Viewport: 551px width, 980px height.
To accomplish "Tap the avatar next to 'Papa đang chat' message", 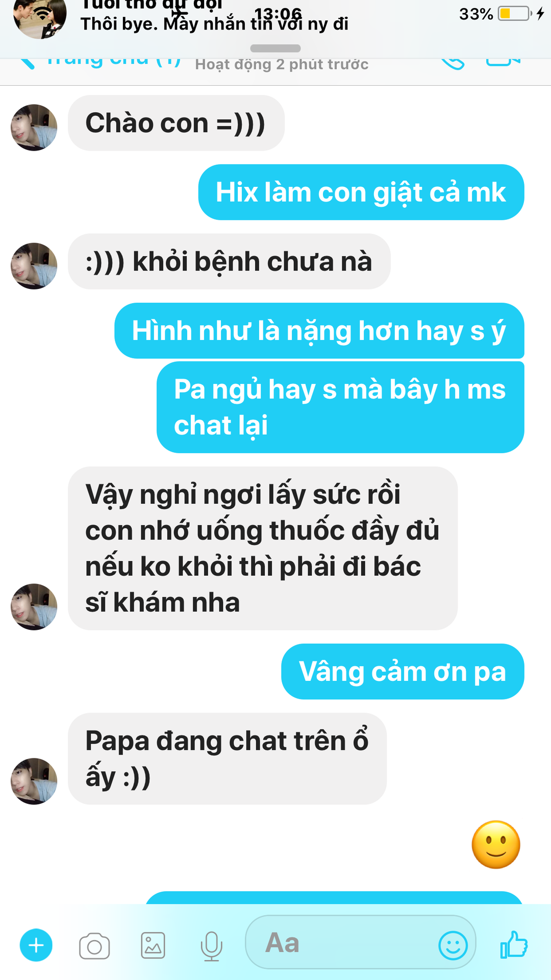I will click(34, 781).
